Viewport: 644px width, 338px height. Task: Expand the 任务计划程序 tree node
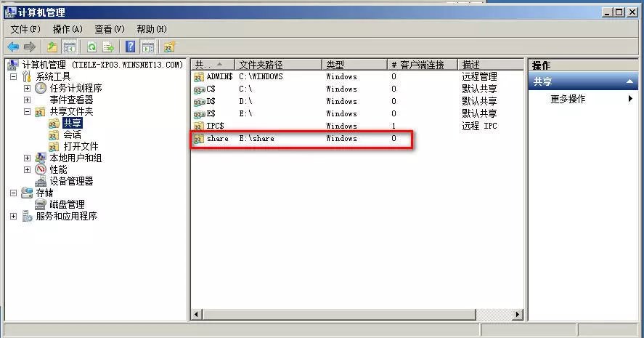click(27, 89)
